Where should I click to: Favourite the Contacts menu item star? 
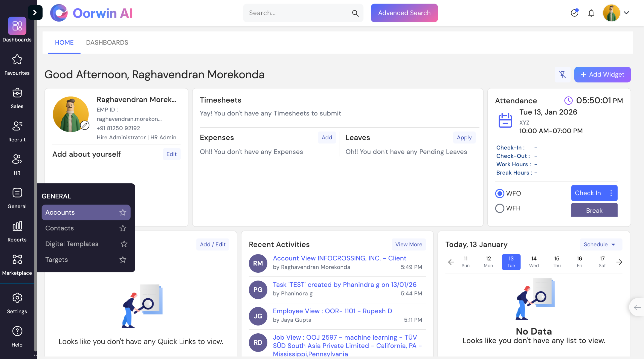[123, 228]
